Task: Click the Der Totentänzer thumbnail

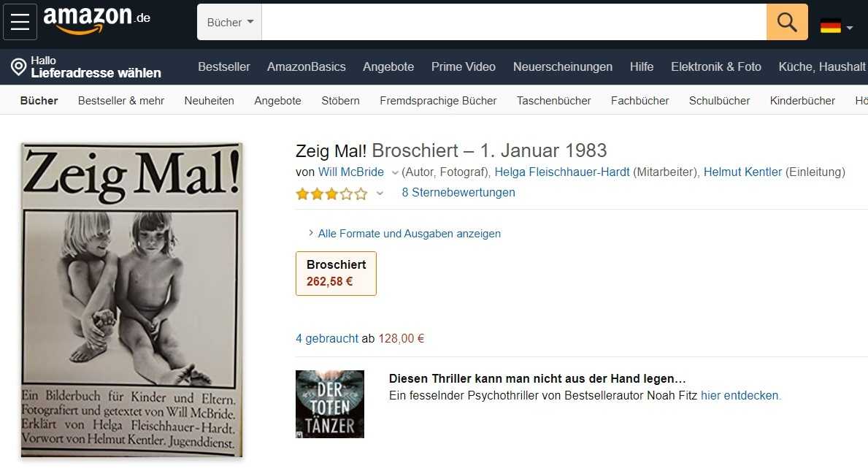Action: coord(330,404)
